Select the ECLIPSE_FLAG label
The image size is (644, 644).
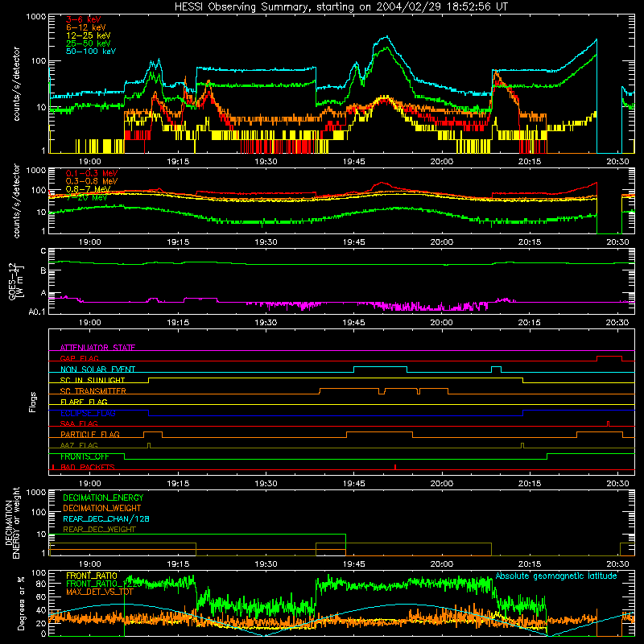88,413
